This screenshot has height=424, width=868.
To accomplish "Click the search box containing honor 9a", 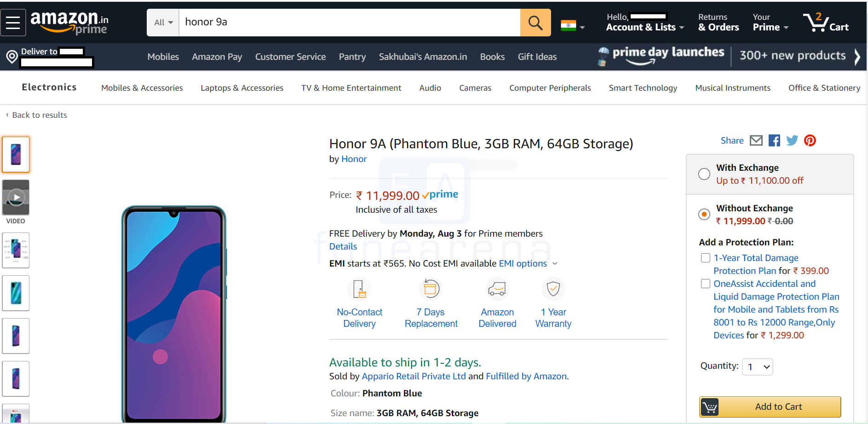I will [x=350, y=23].
